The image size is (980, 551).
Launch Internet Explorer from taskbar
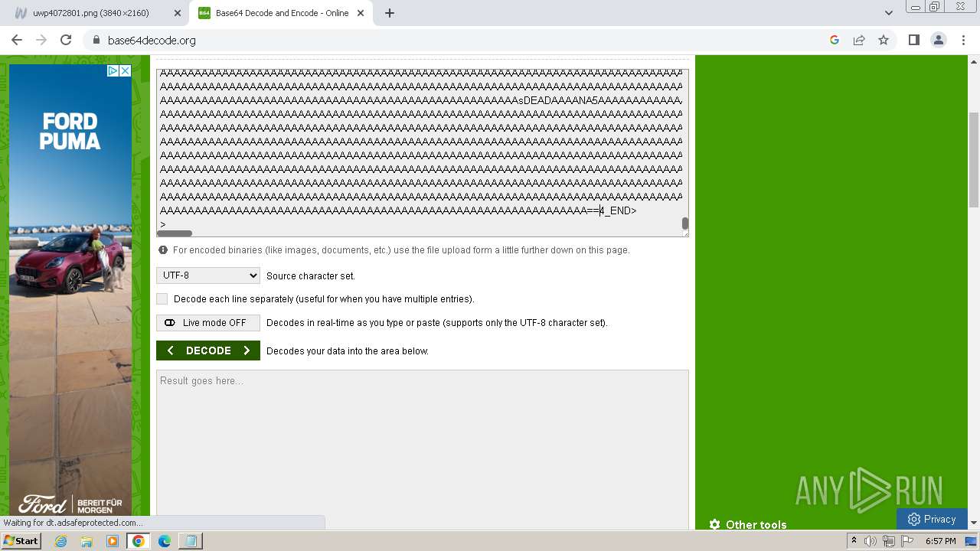tap(61, 541)
